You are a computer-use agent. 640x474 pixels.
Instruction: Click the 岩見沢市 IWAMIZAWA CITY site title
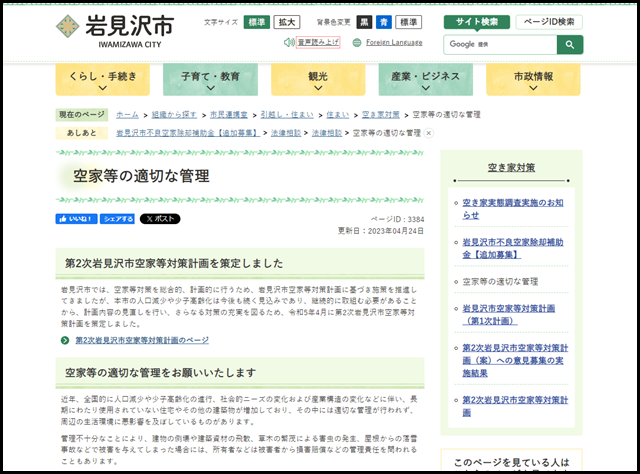click(129, 31)
